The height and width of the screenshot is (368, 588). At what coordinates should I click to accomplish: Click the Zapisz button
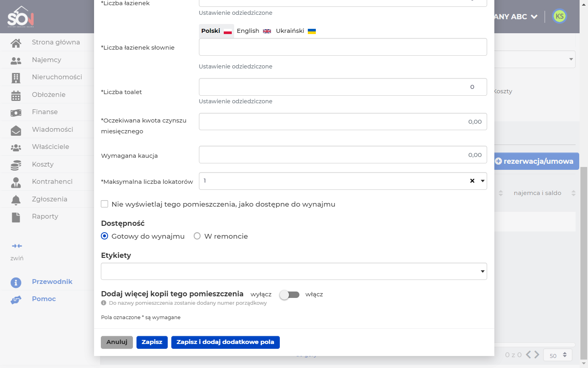coord(152,342)
